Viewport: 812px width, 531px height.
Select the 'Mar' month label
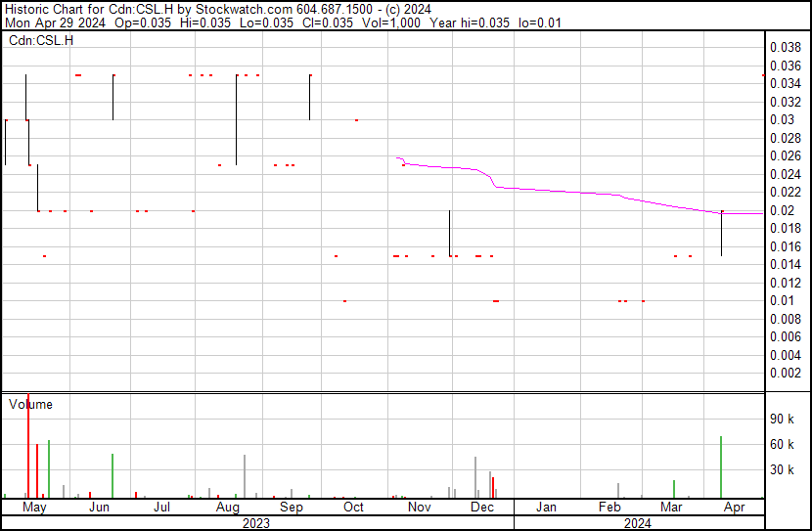tap(671, 508)
